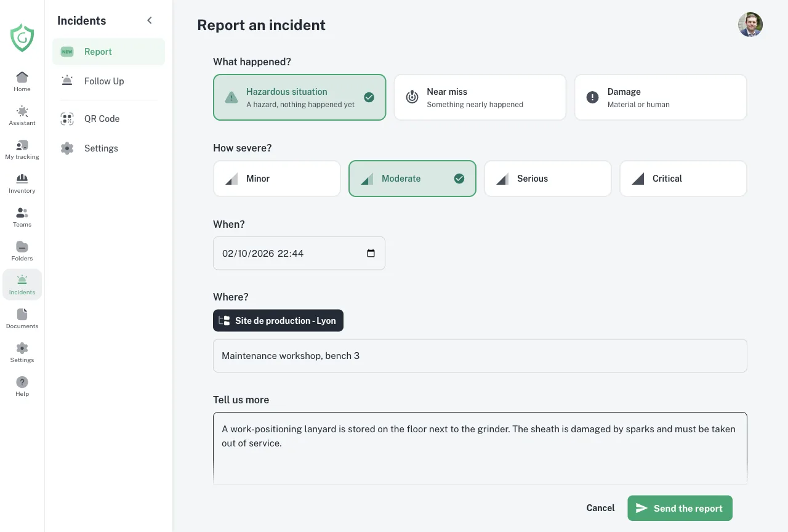Choose Moderate severity
788x532 pixels.
(412, 179)
